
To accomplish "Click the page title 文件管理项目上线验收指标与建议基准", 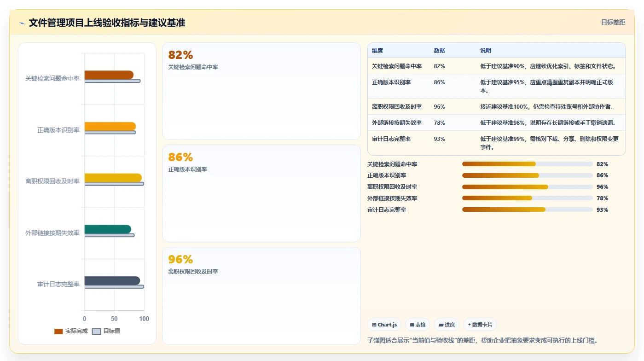I will point(107,23).
